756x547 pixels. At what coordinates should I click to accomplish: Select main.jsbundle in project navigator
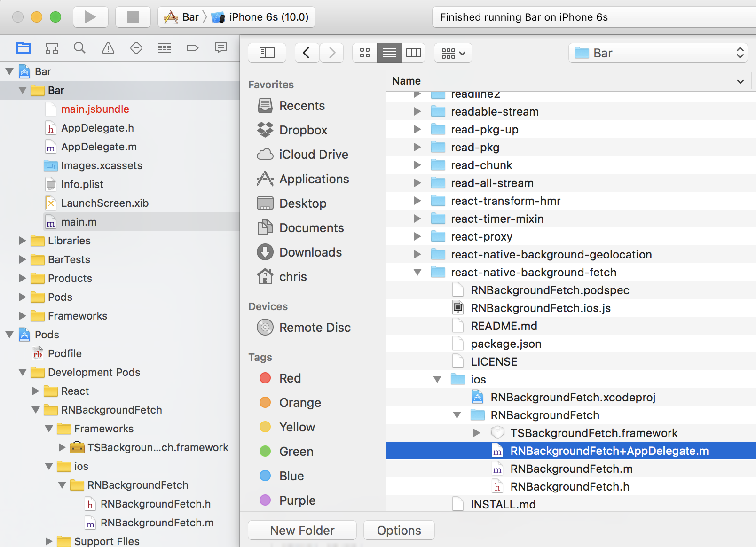point(95,109)
